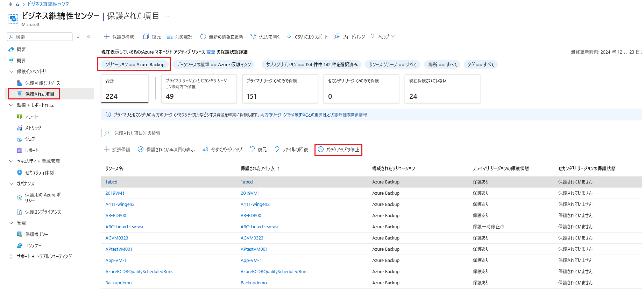Click the 変更 link
The image size is (644, 298).
[211, 52]
